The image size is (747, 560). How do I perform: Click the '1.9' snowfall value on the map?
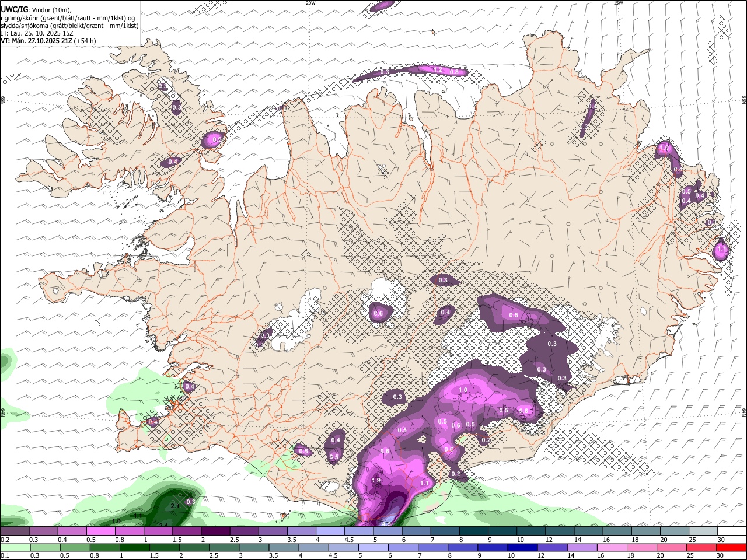(x=376, y=480)
